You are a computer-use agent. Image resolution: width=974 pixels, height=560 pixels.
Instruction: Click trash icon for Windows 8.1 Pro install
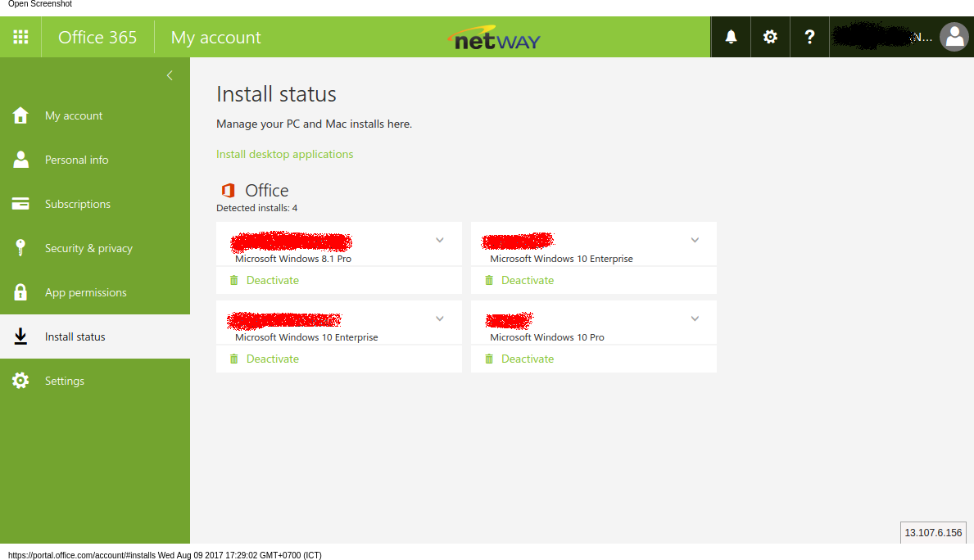click(234, 280)
